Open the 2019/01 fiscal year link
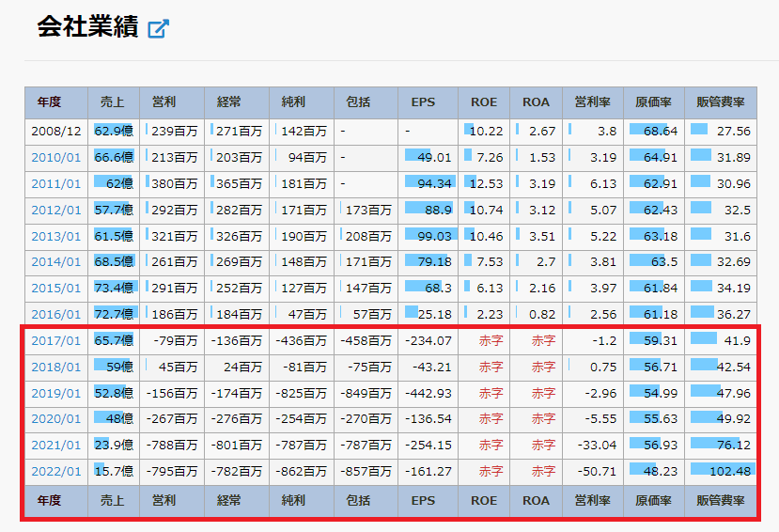The width and height of the screenshot is (779, 532). point(55,394)
